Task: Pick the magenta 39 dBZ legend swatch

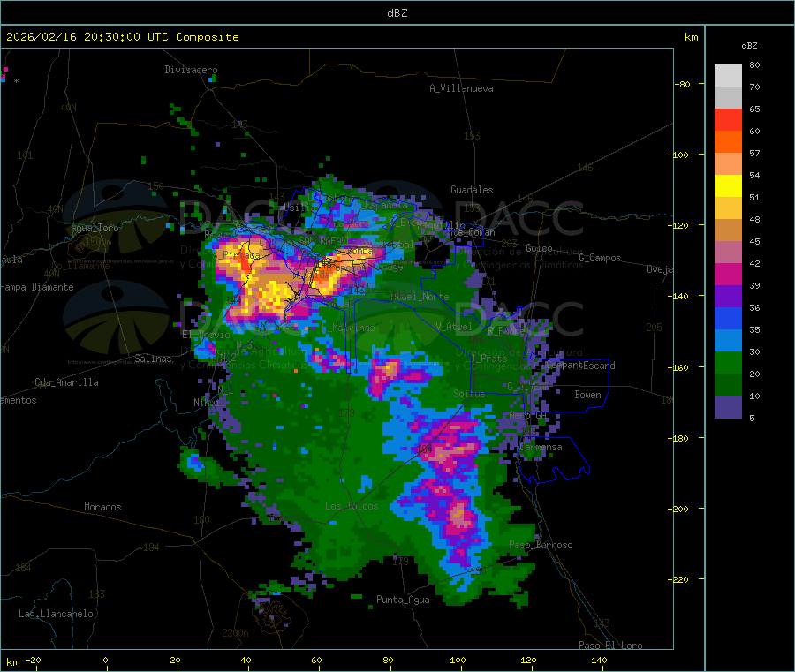Action: point(728,274)
